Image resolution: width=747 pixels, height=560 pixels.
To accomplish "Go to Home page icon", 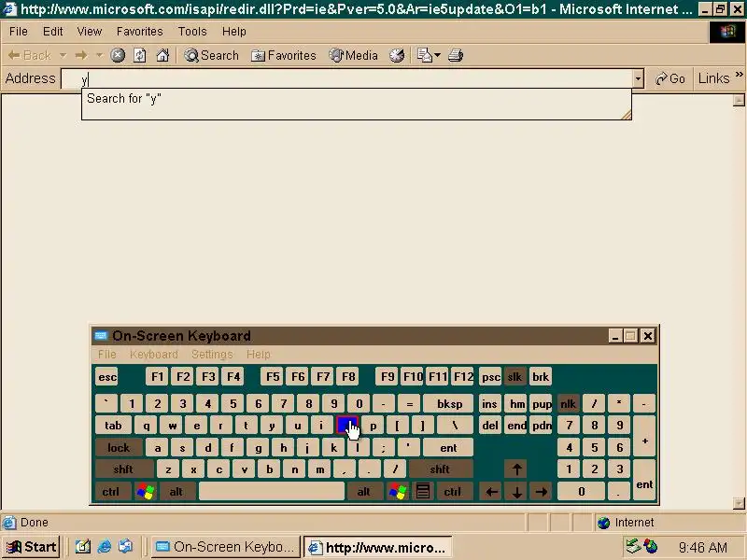I will click(x=162, y=55).
